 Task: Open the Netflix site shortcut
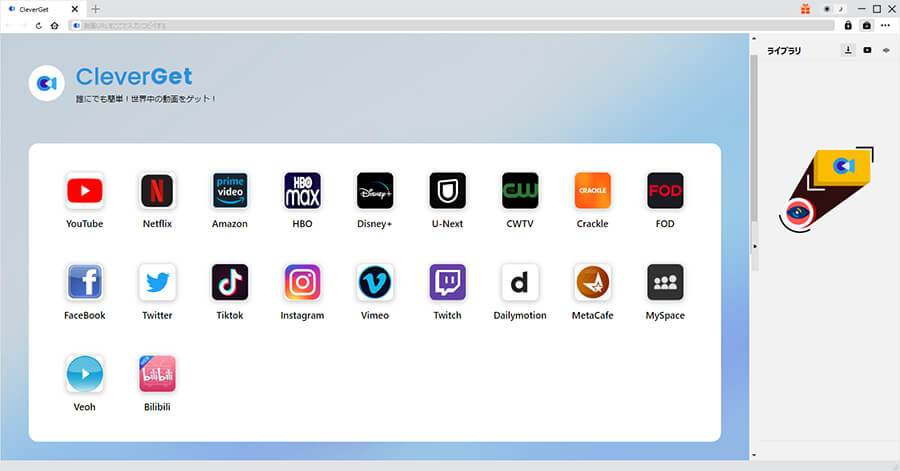[157, 190]
